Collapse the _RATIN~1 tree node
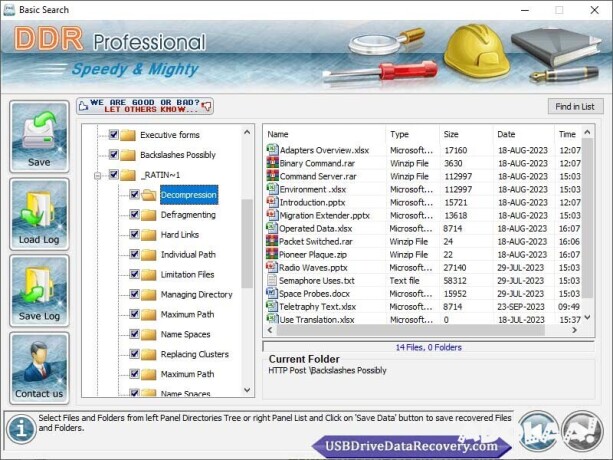Image resolution: width=613 pixels, height=460 pixels. point(97,175)
